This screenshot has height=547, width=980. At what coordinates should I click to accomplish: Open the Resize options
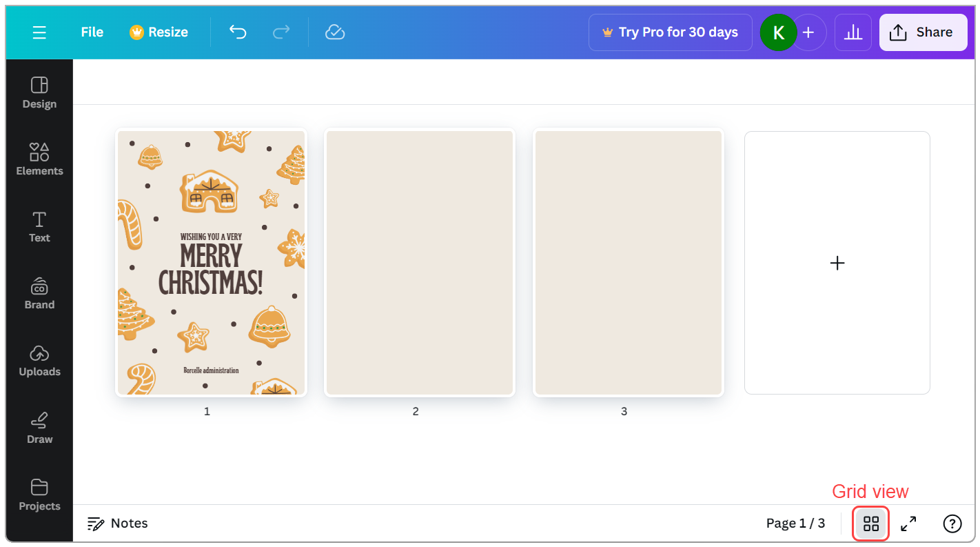[x=158, y=32]
